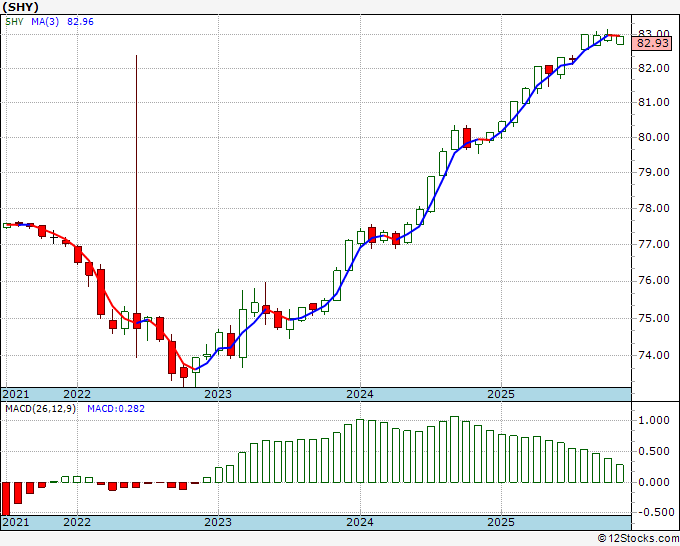This screenshot has height=546, width=680.
Task: Click the MACD:0.282 value label
Action: (x=116, y=409)
